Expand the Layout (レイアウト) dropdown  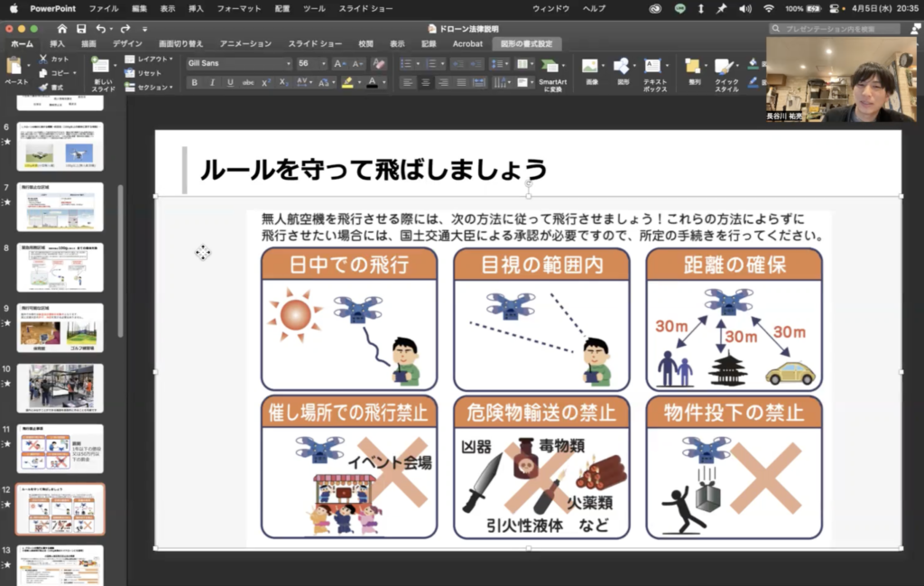[154, 59]
